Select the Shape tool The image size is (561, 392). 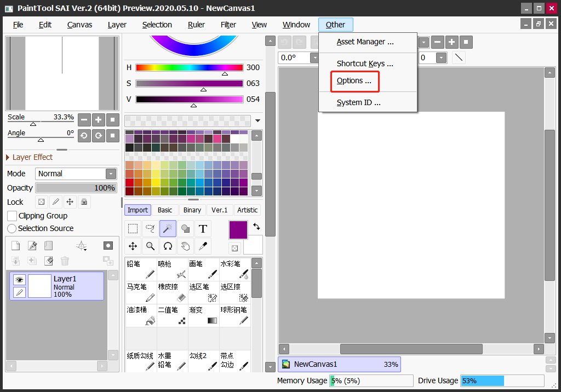185,228
